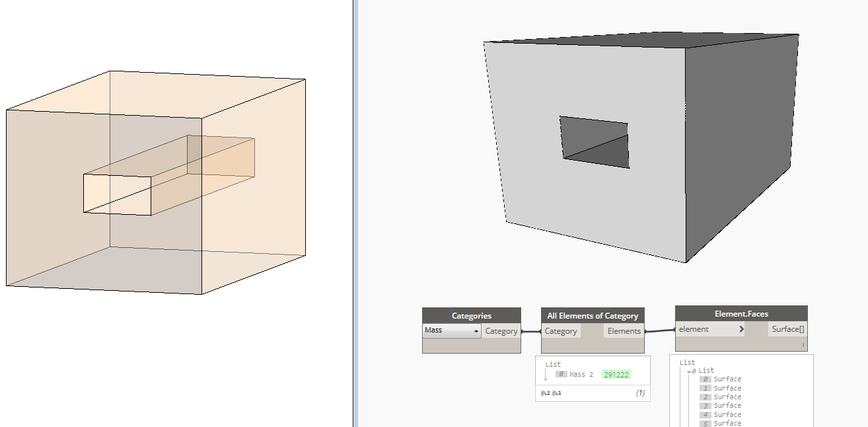Click the Categories node title
Screen dimensions: 868x427
pyautogui.click(x=472, y=316)
